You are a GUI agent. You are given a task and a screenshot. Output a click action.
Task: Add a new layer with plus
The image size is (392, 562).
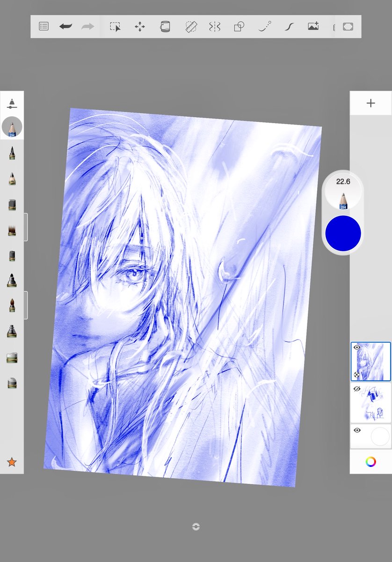371,103
